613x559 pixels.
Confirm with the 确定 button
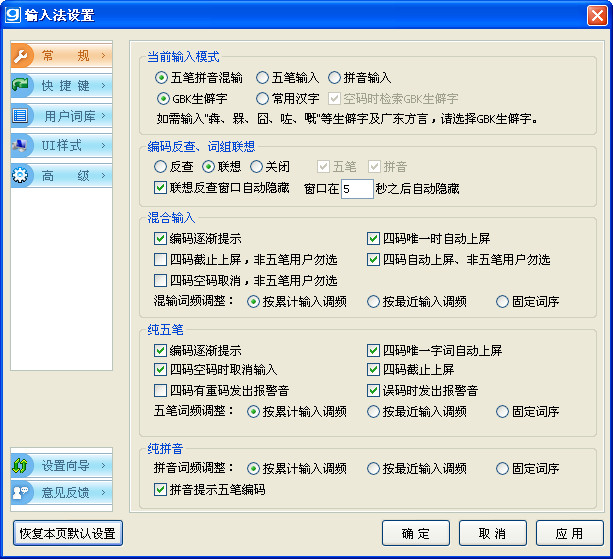pyautogui.click(x=416, y=533)
